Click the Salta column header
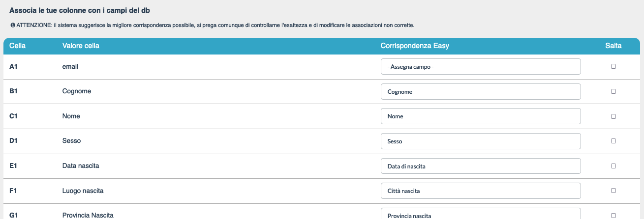Image resolution: width=644 pixels, height=219 pixels. point(613,46)
